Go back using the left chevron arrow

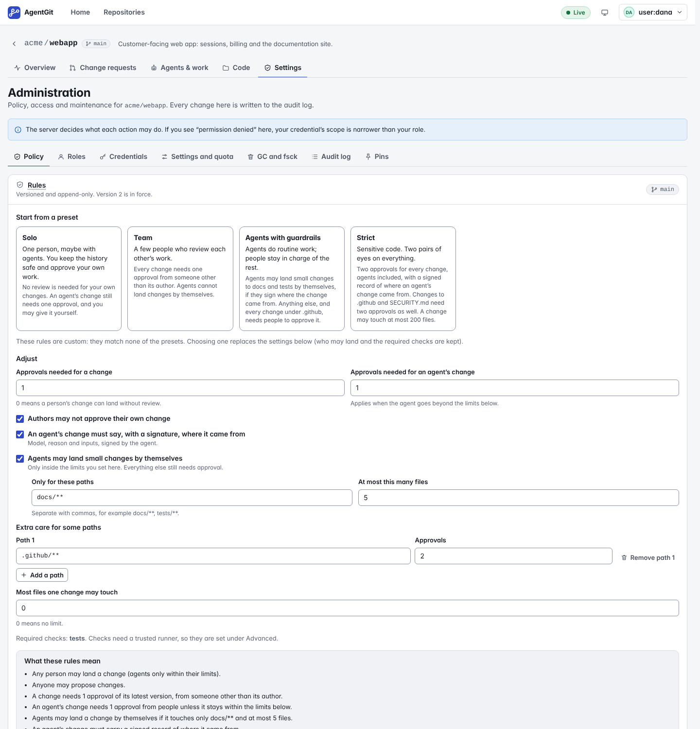tap(14, 44)
